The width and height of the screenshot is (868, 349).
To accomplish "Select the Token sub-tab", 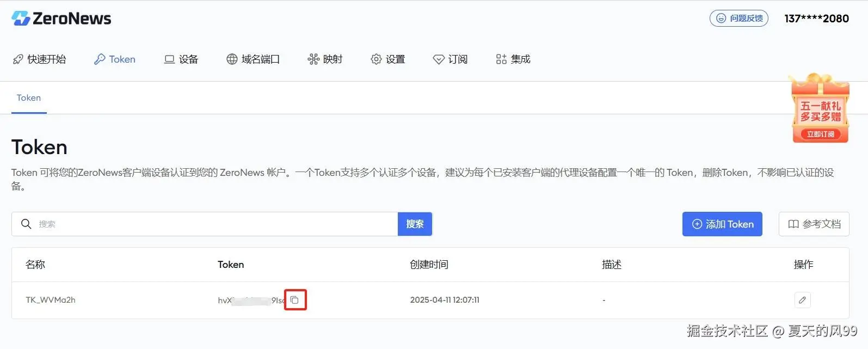I will tap(29, 98).
